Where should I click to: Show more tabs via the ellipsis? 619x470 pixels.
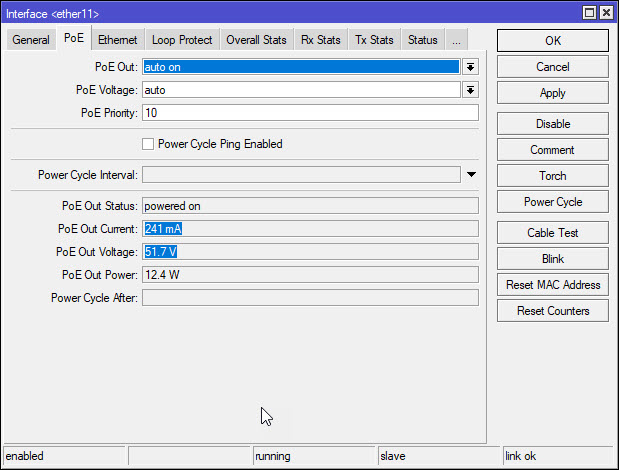(456, 40)
